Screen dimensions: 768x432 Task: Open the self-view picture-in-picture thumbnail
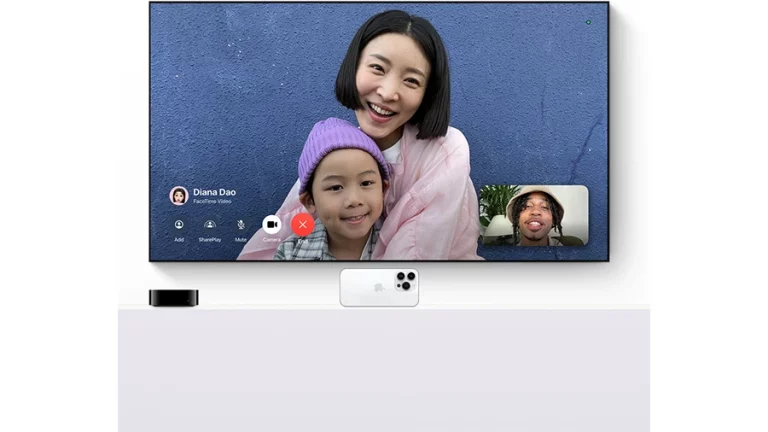[x=533, y=216]
